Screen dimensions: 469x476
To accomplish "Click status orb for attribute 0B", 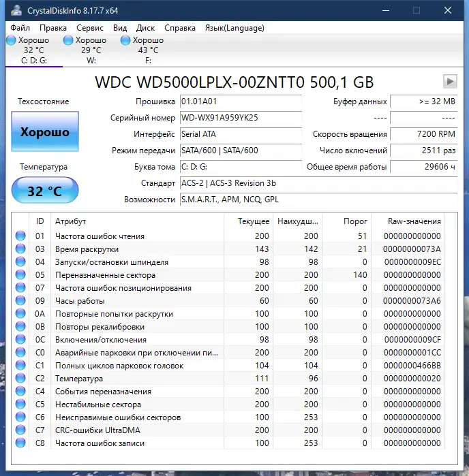I will click(20, 326).
